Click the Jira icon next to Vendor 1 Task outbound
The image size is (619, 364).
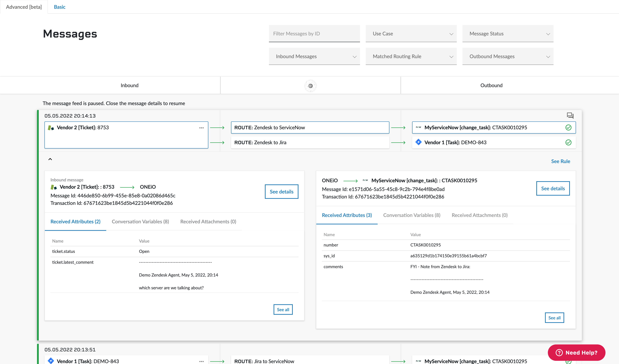point(419,142)
